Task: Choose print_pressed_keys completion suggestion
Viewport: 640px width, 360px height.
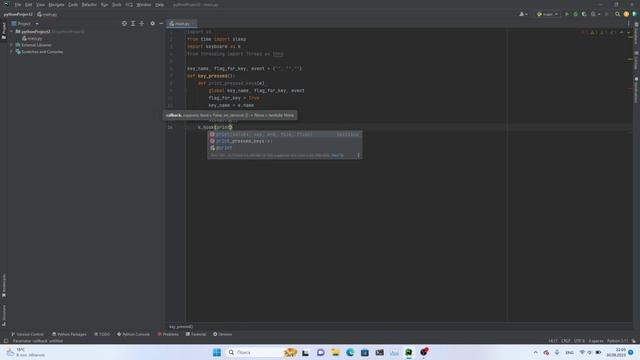Action: [284, 141]
